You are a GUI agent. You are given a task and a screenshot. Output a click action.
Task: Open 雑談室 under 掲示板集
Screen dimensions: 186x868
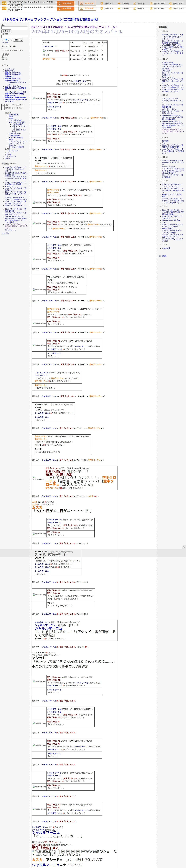pyautogui.click(x=11, y=117)
